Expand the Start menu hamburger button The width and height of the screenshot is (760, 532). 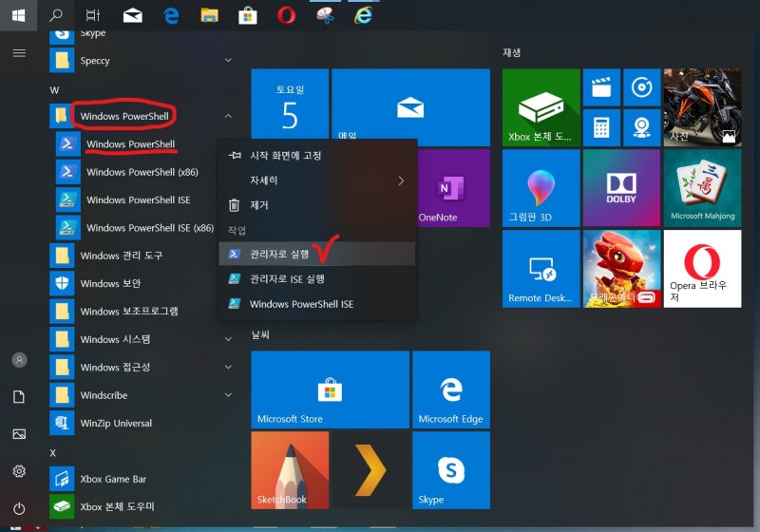pos(19,53)
